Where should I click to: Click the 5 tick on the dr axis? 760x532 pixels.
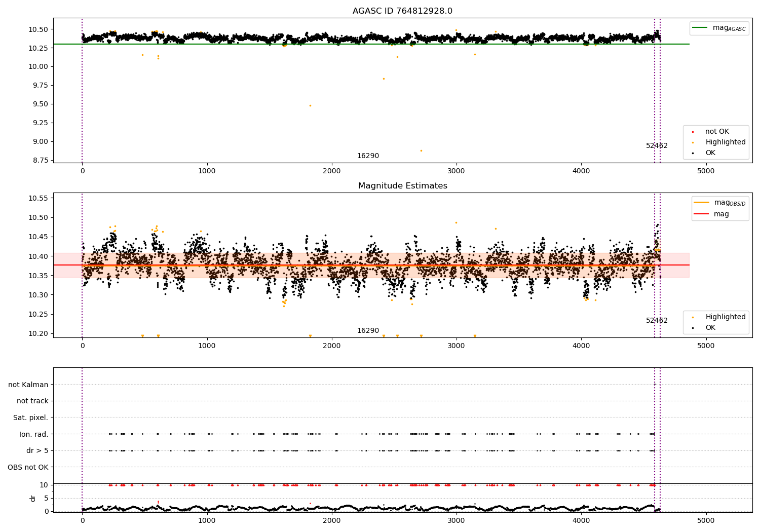point(47,498)
